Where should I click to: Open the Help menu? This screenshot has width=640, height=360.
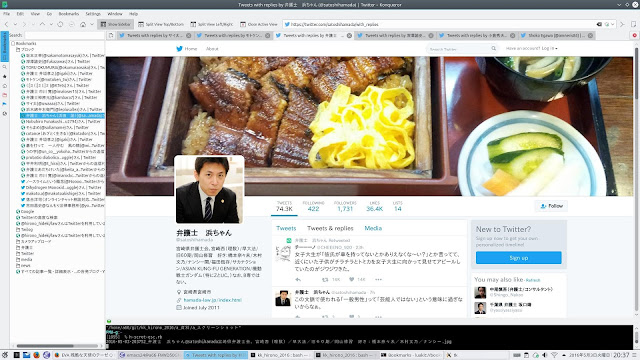click(133, 14)
